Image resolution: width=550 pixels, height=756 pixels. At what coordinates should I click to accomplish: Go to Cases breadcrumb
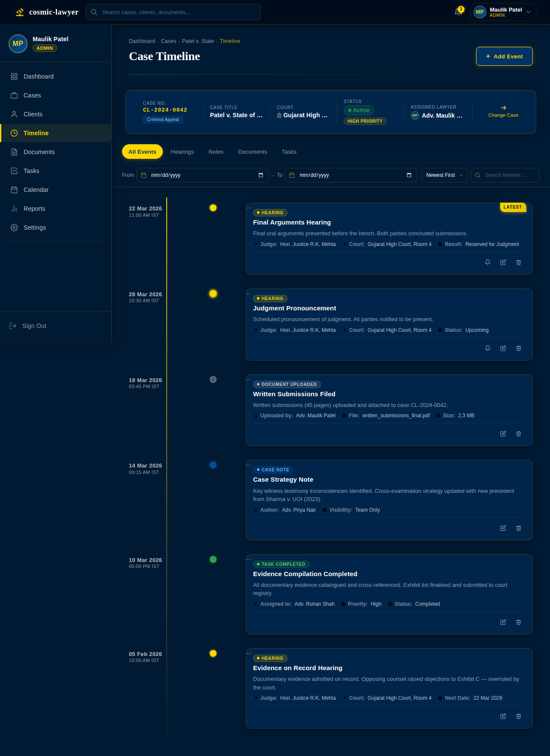coord(168,41)
